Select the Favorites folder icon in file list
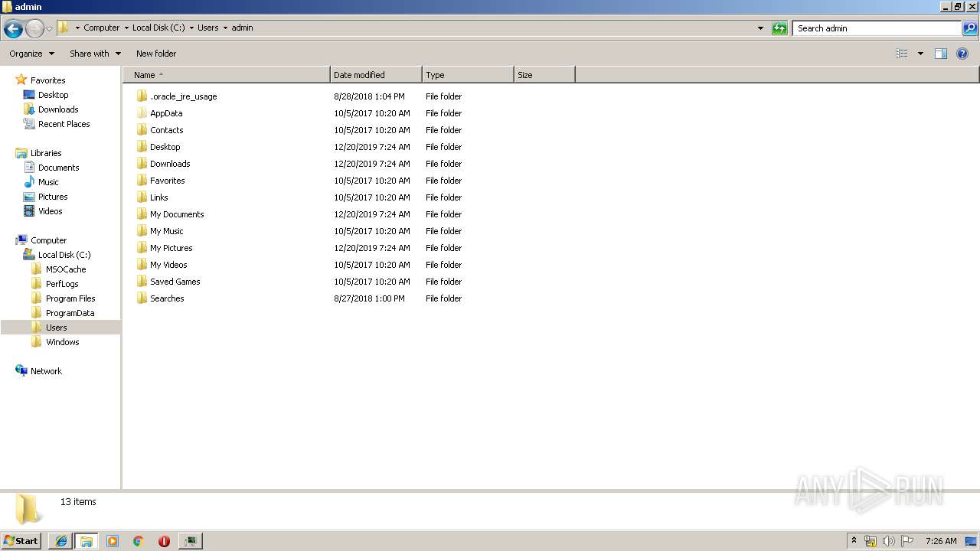This screenshot has height=551, width=980. pos(142,181)
